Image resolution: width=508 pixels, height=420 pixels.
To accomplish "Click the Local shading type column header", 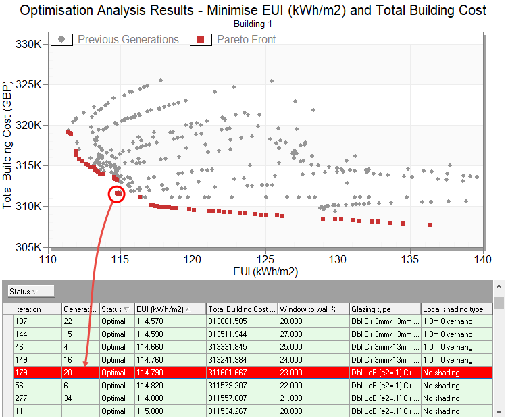I will 456,309.
